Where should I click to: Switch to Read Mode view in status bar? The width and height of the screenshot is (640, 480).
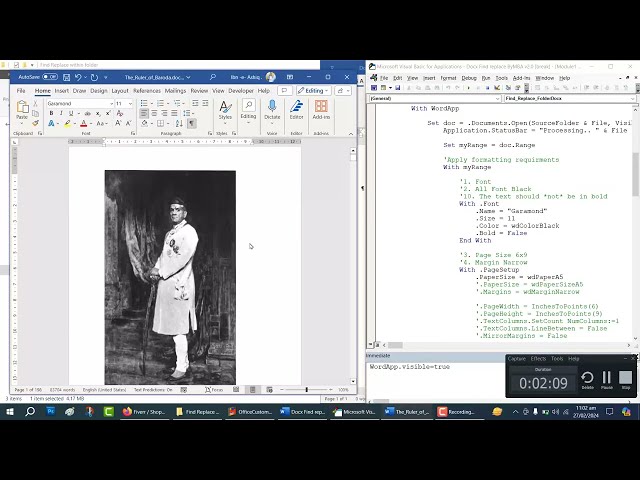coord(236,390)
